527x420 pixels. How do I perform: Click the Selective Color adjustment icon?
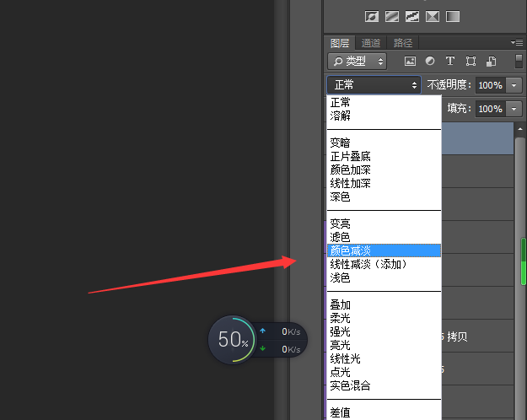coord(433,16)
